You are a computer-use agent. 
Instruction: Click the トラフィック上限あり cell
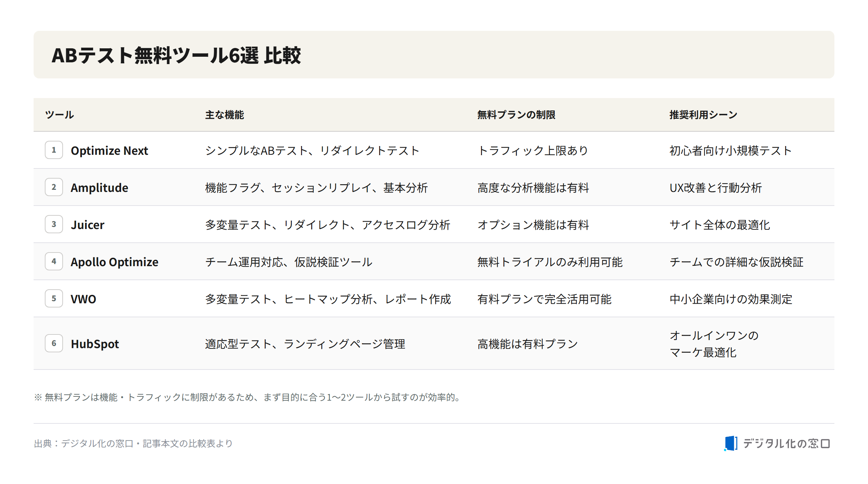pos(533,151)
